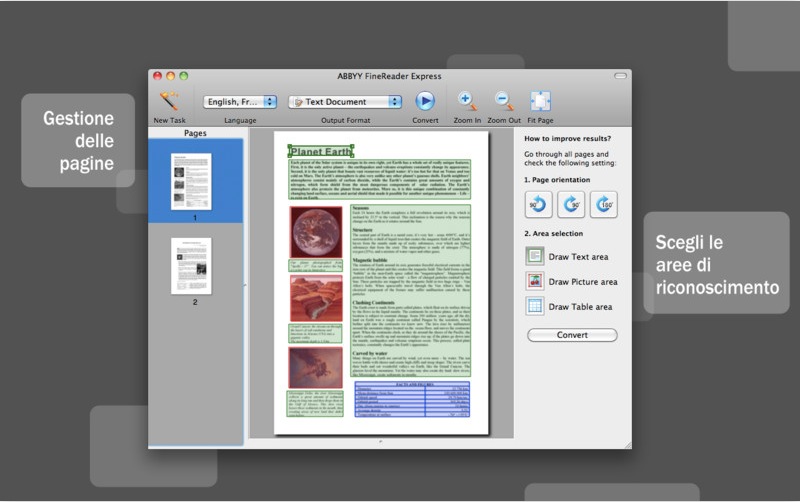Image resolution: width=800 pixels, height=502 pixels.
Task: Click the planet Earth picture in document
Action: pyautogui.click(x=316, y=232)
